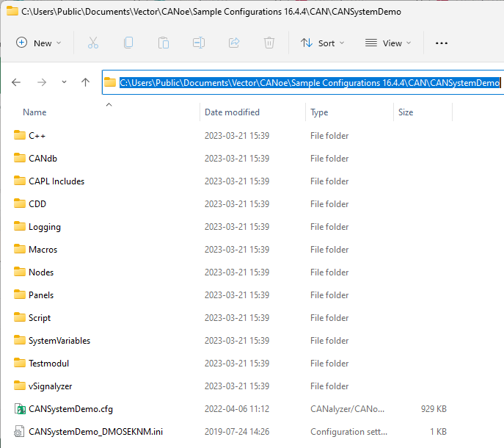Sort by Name column header
Image resolution: width=504 pixels, height=448 pixels.
coord(34,112)
